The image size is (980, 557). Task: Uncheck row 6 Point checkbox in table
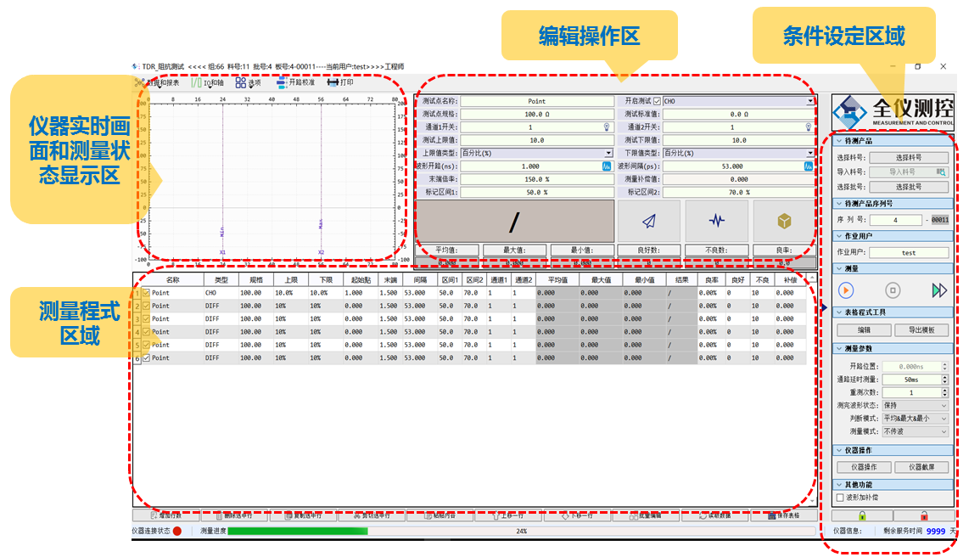146,358
